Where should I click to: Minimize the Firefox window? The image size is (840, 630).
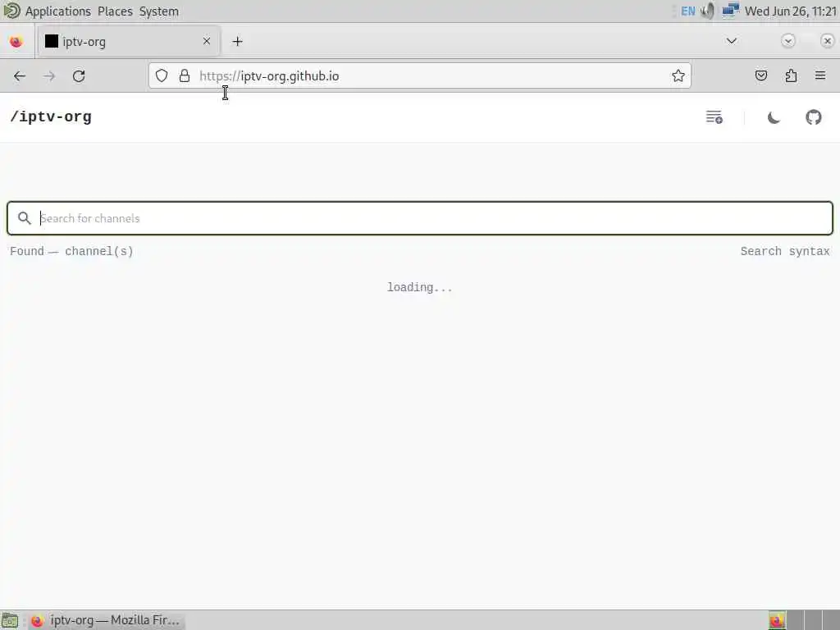788,41
